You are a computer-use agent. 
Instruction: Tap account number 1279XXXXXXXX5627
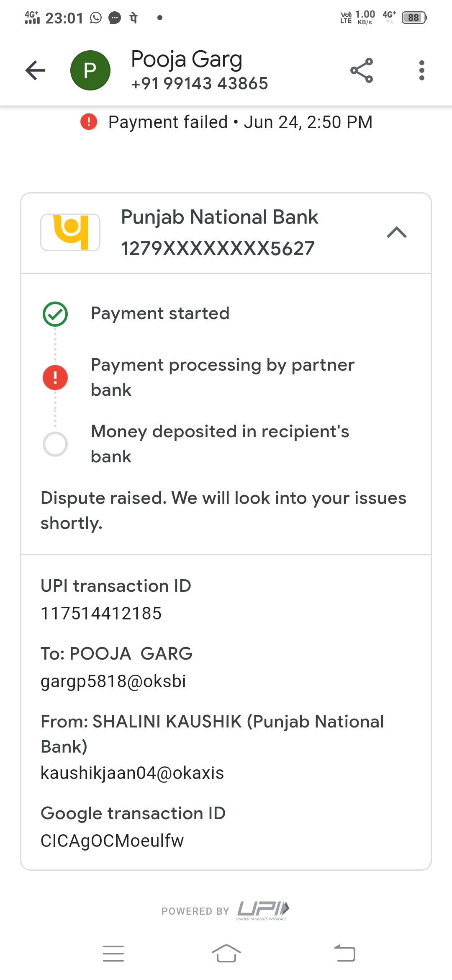click(218, 248)
